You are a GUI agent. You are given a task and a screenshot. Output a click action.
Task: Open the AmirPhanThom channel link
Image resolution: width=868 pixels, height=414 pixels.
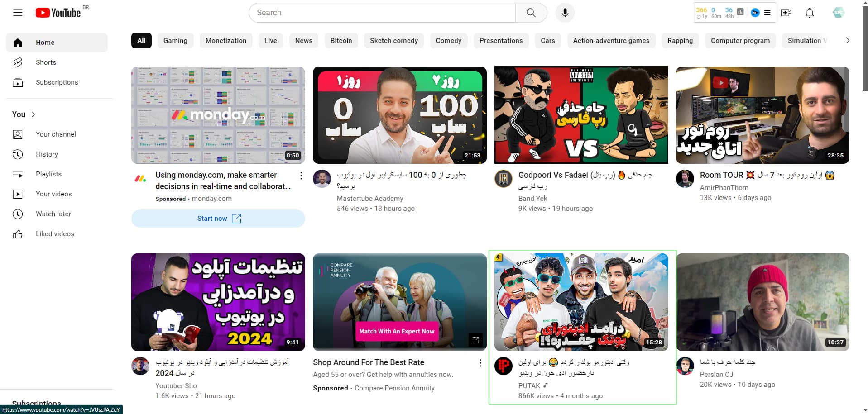coord(724,187)
